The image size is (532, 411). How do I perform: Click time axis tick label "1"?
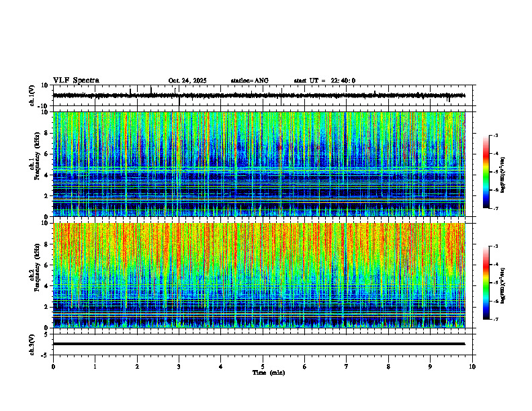(95, 367)
